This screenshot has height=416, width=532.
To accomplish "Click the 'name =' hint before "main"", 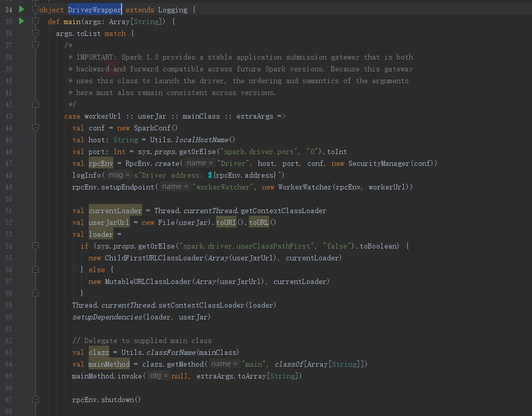I will [x=224, y=364].
